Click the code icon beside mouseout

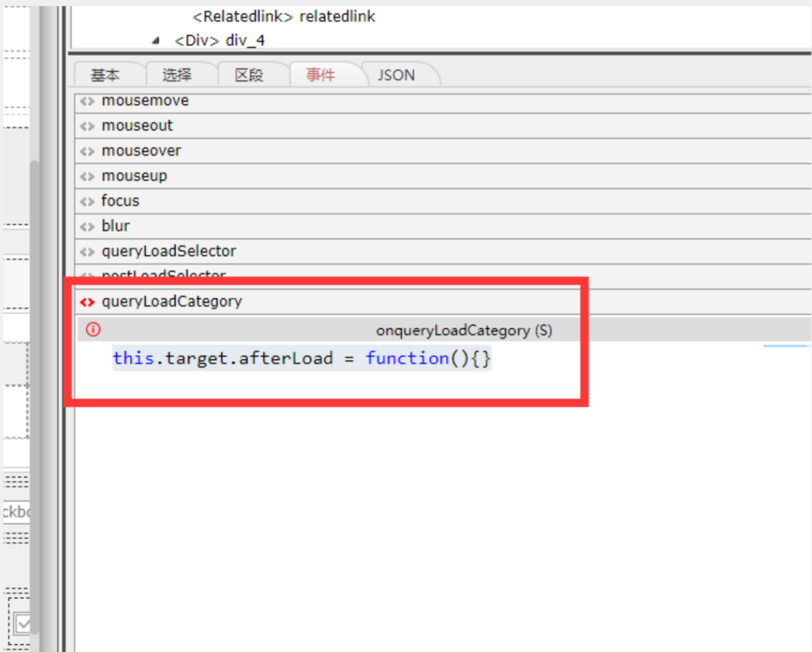pyautogui.click(x=88, y=126)
